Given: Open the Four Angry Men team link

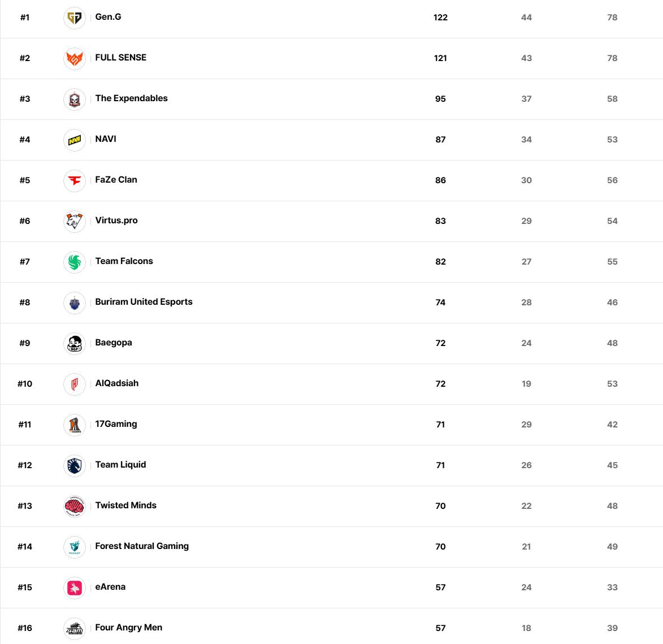Looking at the screenshot, I should [128, 628].
